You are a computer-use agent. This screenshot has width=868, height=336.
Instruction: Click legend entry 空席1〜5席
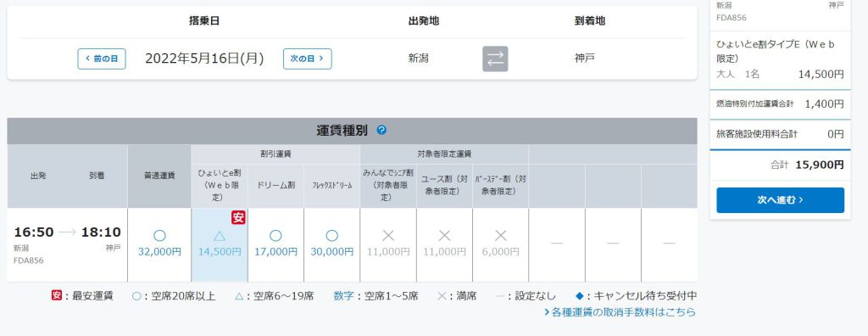click(x=376, y=296)
